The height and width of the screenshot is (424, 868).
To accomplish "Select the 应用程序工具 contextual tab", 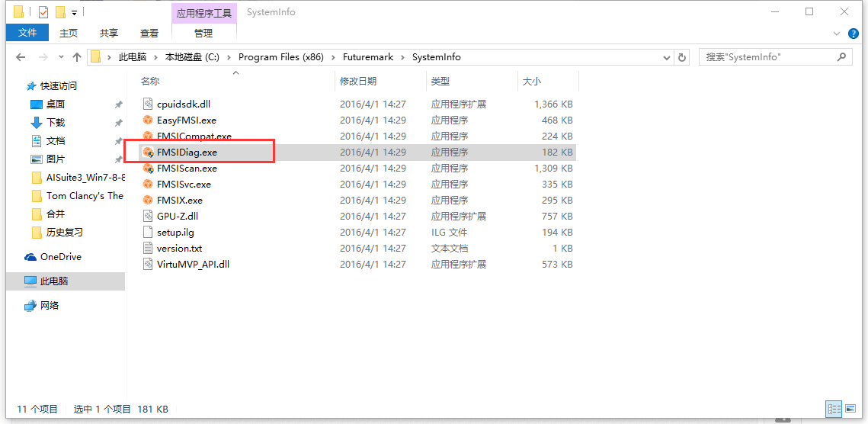I will (x=203, y=12).
